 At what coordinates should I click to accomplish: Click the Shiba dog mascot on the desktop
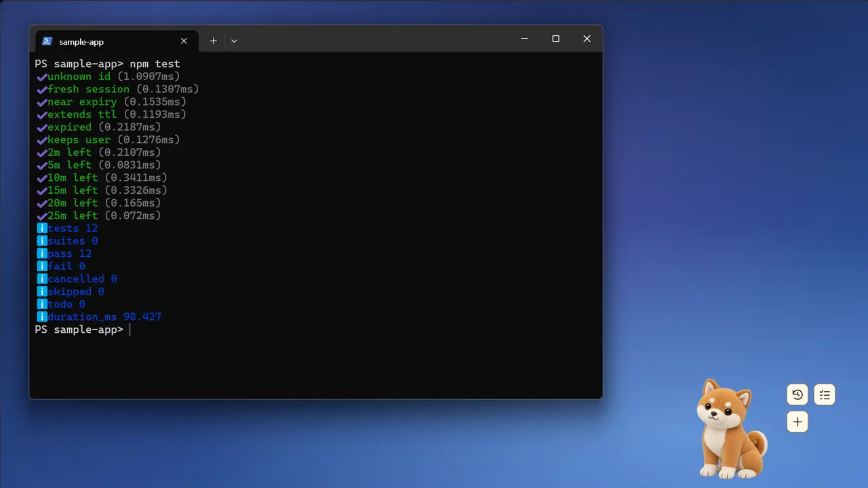pyautogui.click(x=731, y=429)
